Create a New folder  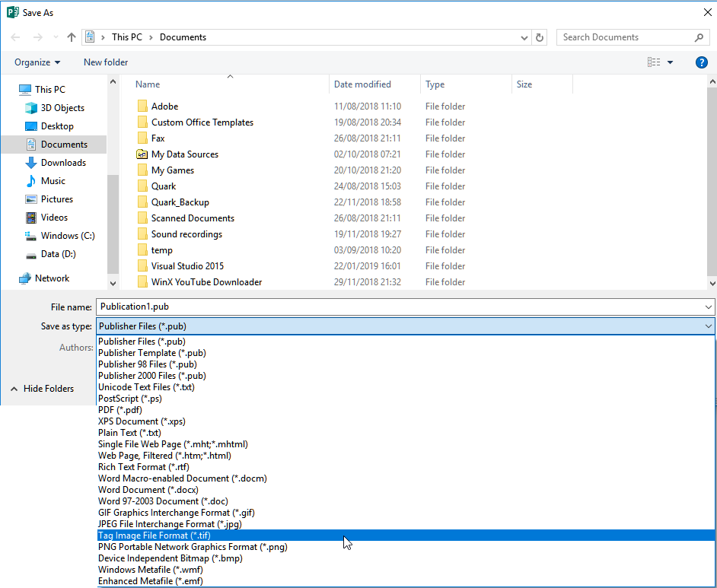coord(106,62)
